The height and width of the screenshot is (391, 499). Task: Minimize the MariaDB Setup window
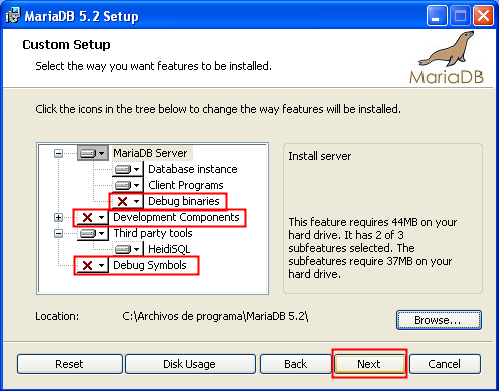pos(437,16)
